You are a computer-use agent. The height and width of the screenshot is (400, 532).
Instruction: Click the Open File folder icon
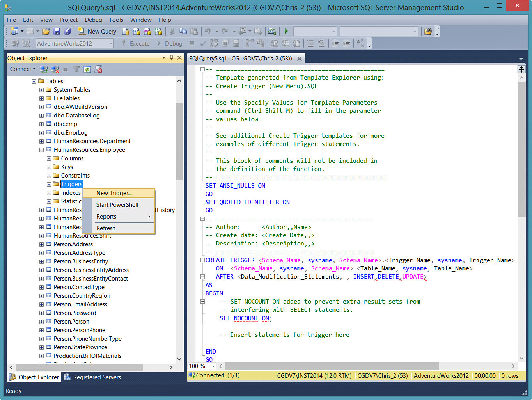click(46, 31)
